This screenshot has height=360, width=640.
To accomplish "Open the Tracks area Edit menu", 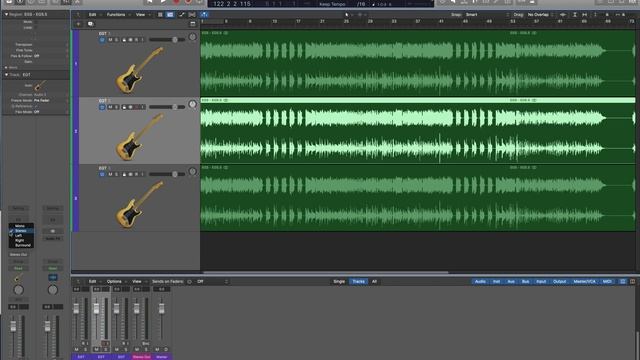I will coord(93,15).
